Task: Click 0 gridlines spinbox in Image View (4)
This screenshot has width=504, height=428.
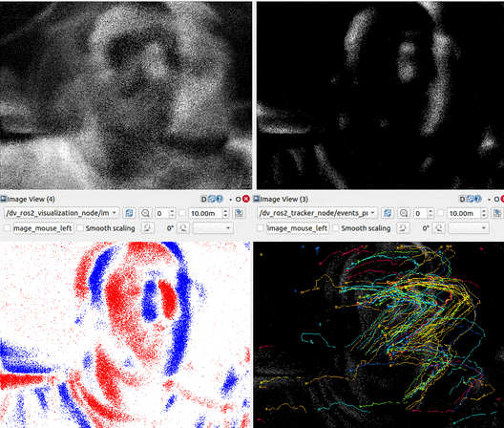Action: tap(165, 213)
